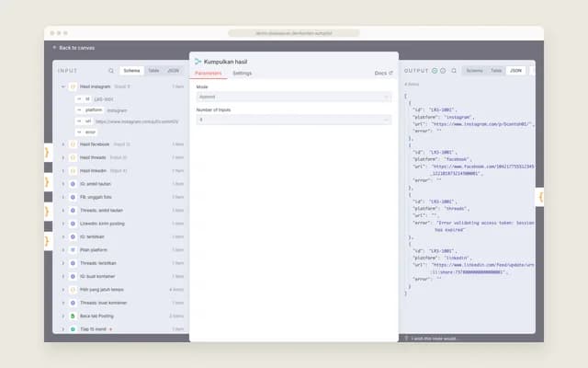The image size is (588, 368).
Task: Switch INPUT panel to Table view
Action: pyautogui.click(x=153, y=71)
